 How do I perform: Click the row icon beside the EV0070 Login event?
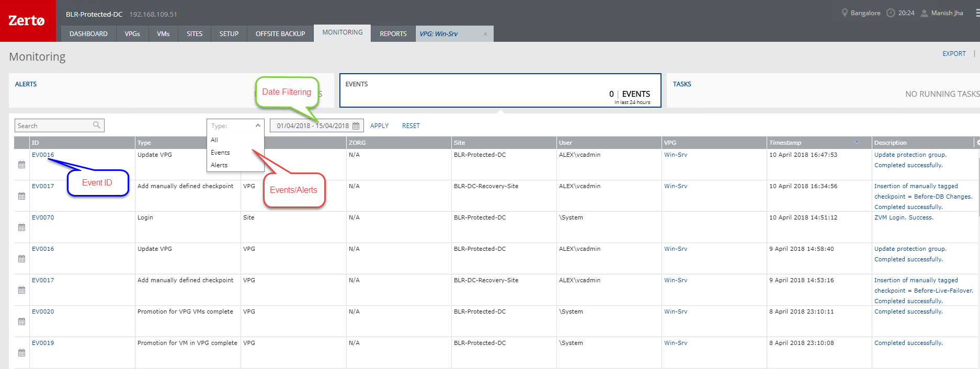pos(21,227)
